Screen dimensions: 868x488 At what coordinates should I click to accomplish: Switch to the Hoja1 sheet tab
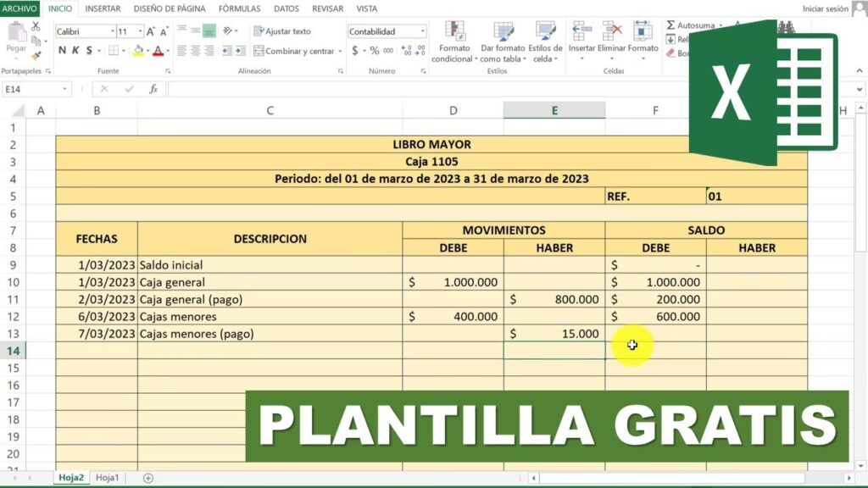point(107,479)
